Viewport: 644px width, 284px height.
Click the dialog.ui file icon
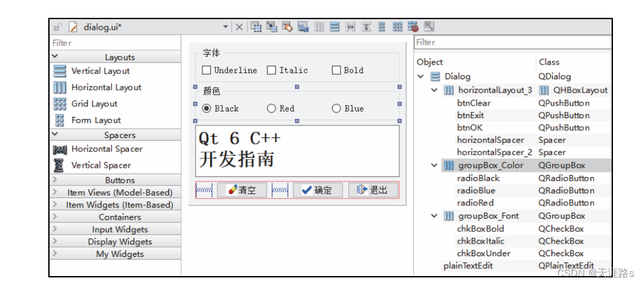pos(73,27)
